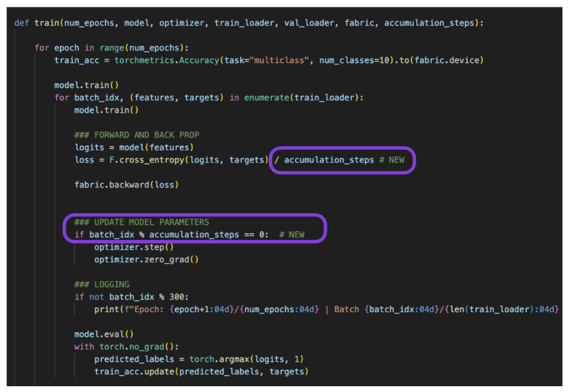Click 'optimizer.zero_grad()' line
The width and height of the screenshot is (571, 392).
[x=146, y=259]
